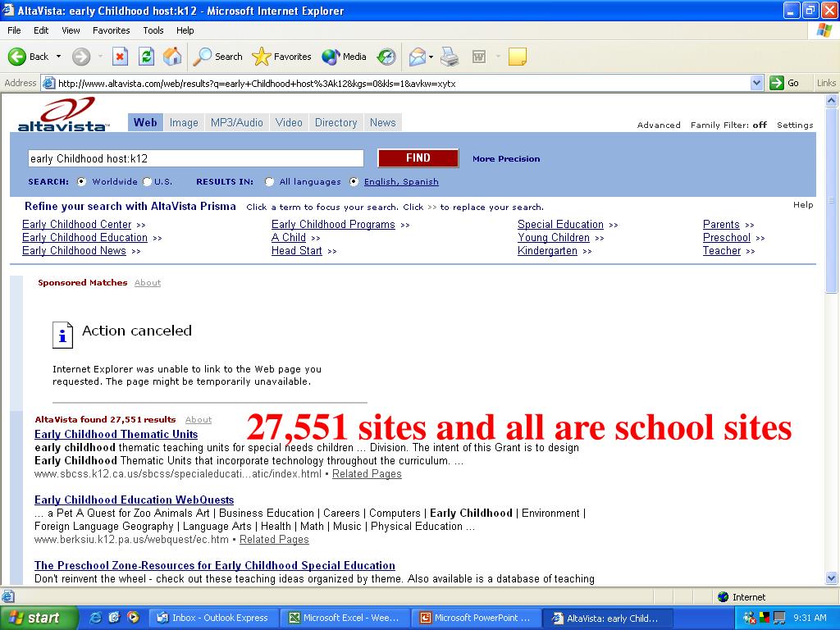840x630 pixels.
Task: Click in the AltaVista search query field
Action: point(195,158)
